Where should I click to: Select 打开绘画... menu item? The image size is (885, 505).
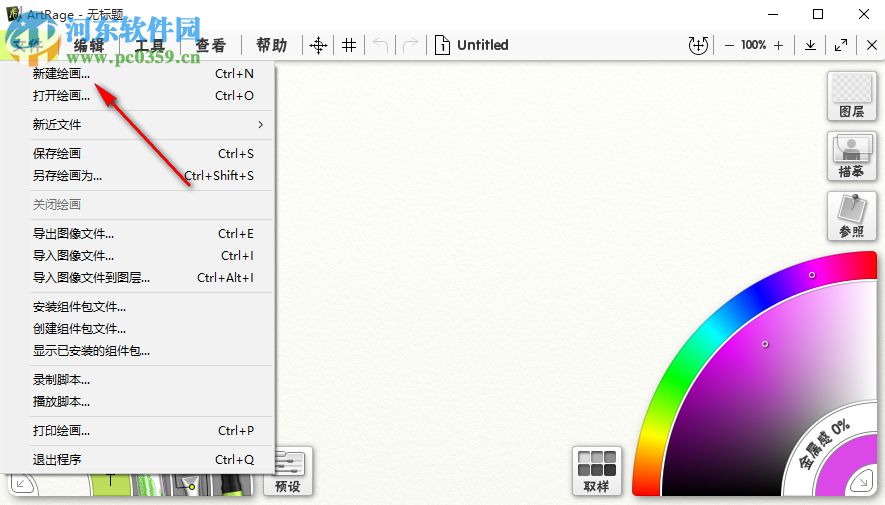tap(138, 95)
